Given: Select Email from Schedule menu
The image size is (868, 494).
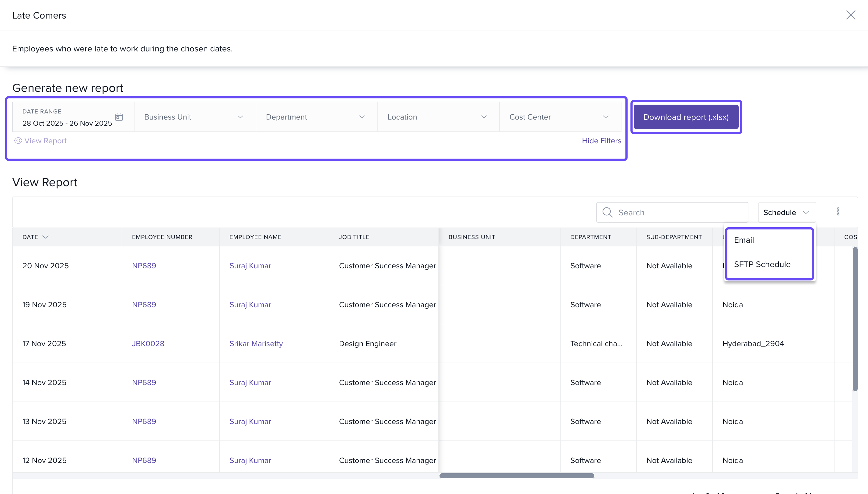Looking at the screenshot, I should click(744, 240).
